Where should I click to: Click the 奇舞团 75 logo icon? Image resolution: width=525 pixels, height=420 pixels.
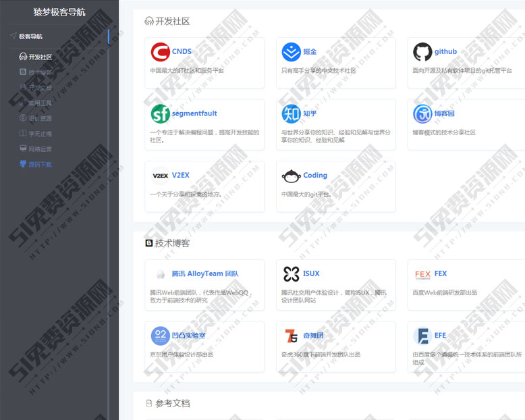point(292,336)
